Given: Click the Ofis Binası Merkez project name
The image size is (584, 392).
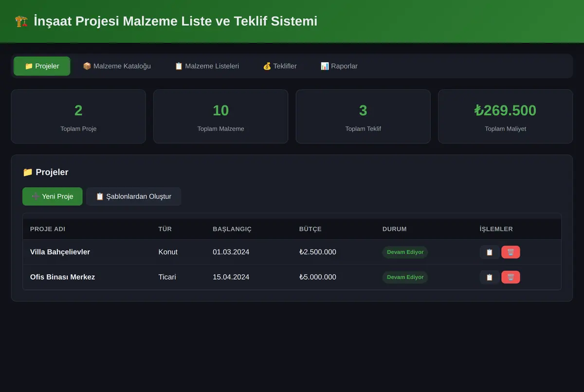Looking at the screenshot, I should (x=62, y=277).
